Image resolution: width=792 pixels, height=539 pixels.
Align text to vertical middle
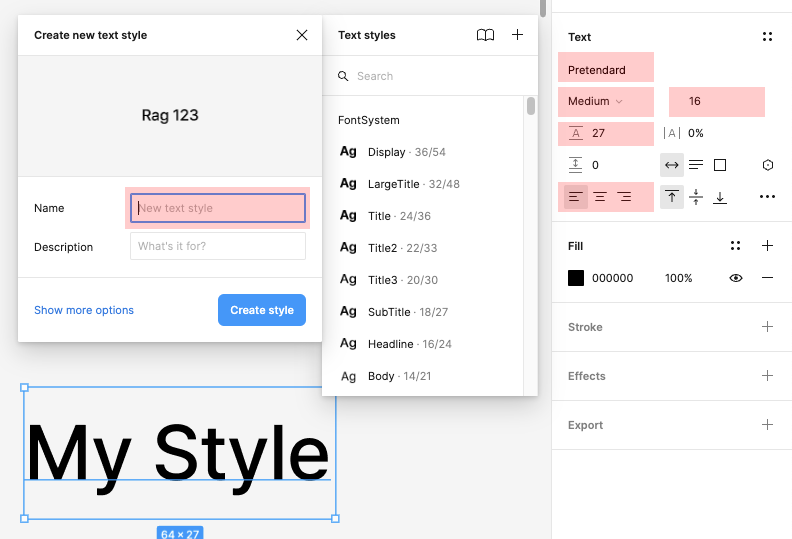click(x=696, y=197)
